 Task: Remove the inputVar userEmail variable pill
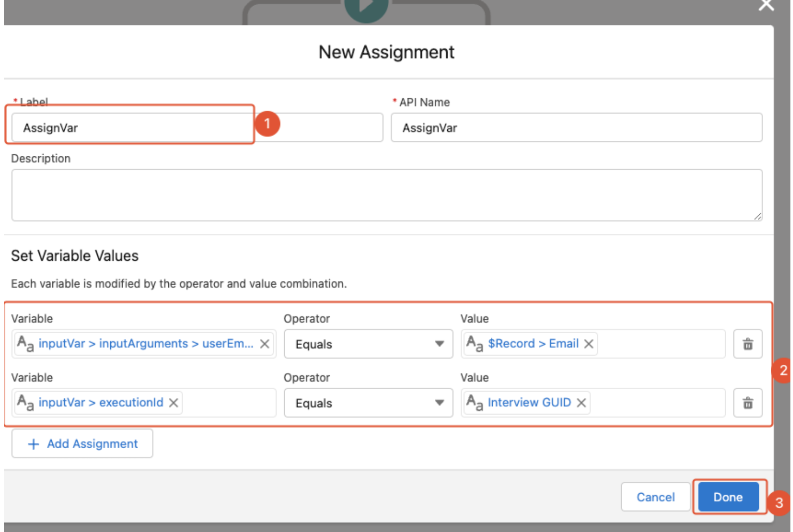(265, 344)
